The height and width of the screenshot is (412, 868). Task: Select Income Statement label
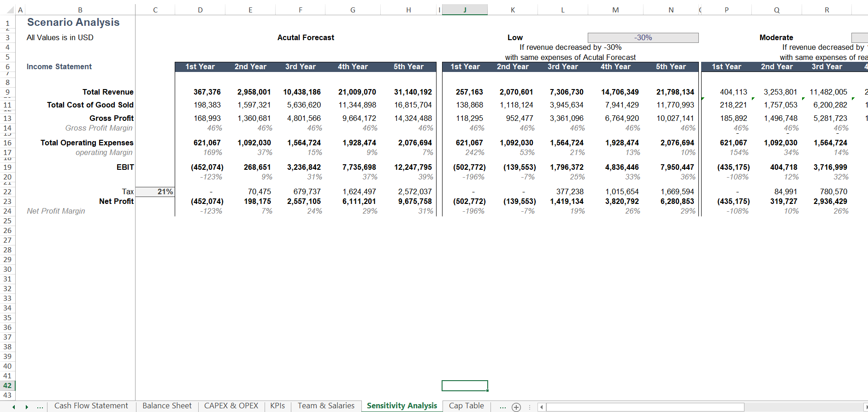59,66
